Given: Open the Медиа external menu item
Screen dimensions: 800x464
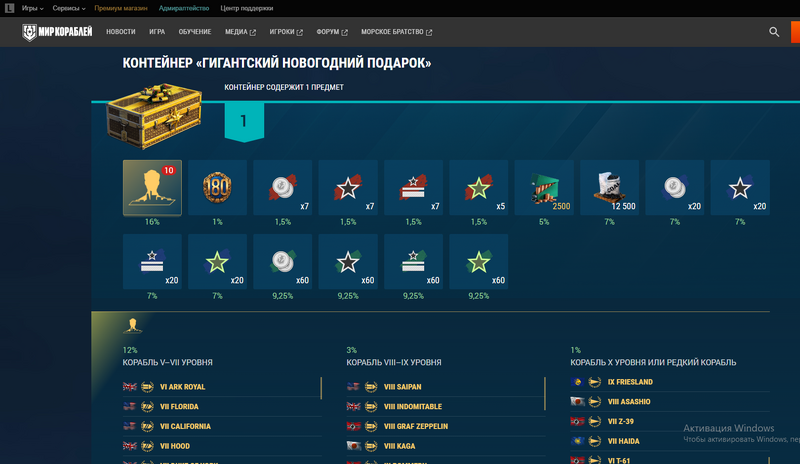Looking at the screenshot, I should [240, 32].
